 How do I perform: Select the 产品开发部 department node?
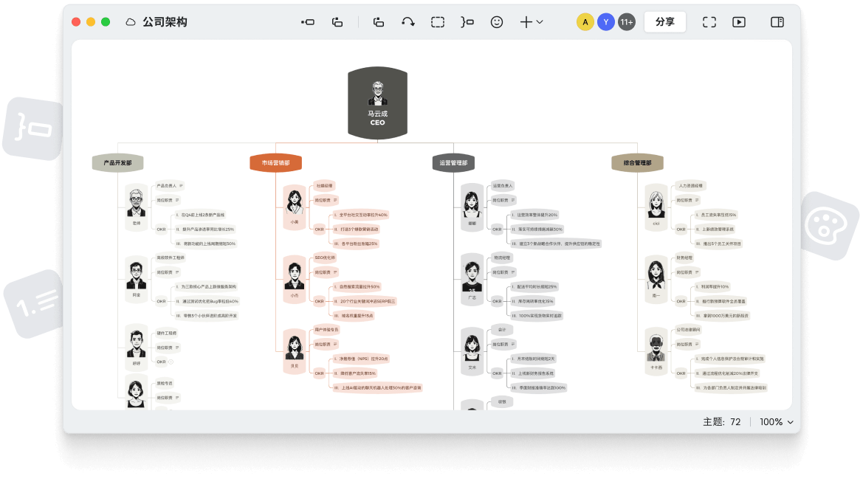point(118,162)
